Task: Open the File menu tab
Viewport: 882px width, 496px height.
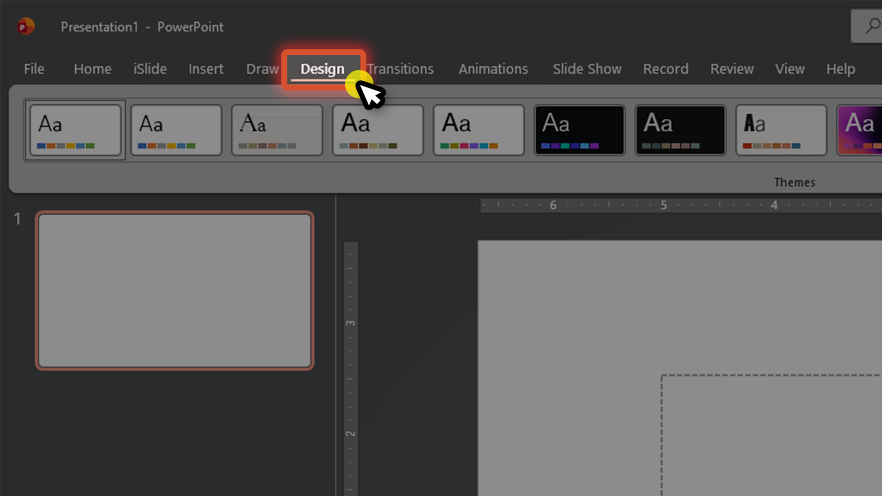Action: 34,69
